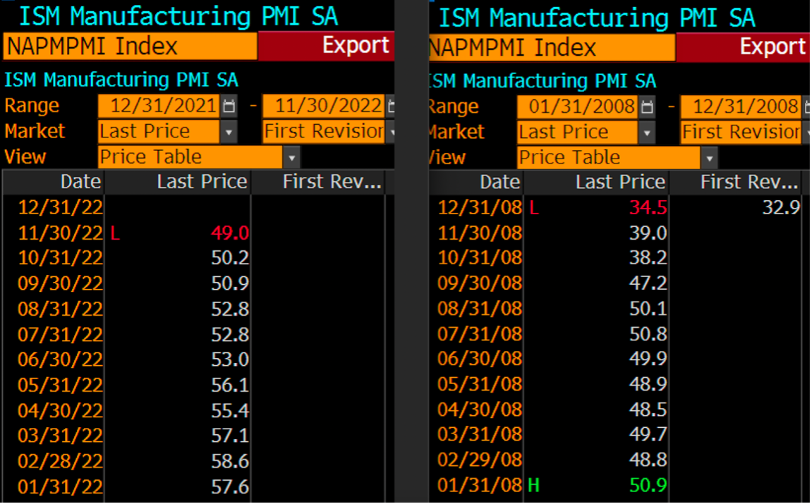Sort by Last Price column in left table

[x=178, y=182]
